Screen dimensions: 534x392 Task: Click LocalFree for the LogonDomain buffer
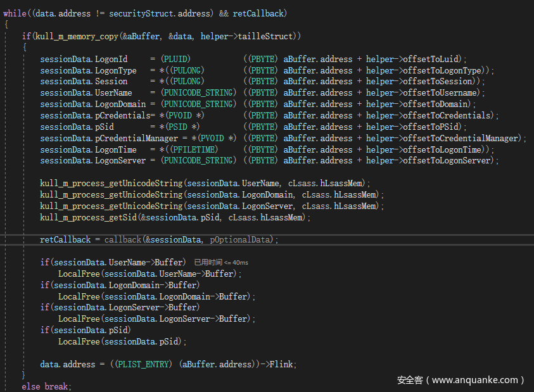[79, 296]
